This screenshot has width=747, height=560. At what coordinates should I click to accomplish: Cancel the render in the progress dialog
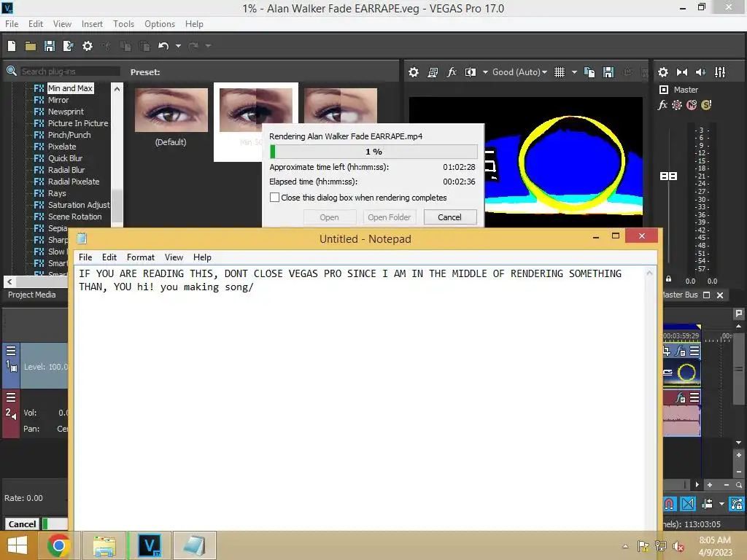pyautogui.click(x=449, y=217)
